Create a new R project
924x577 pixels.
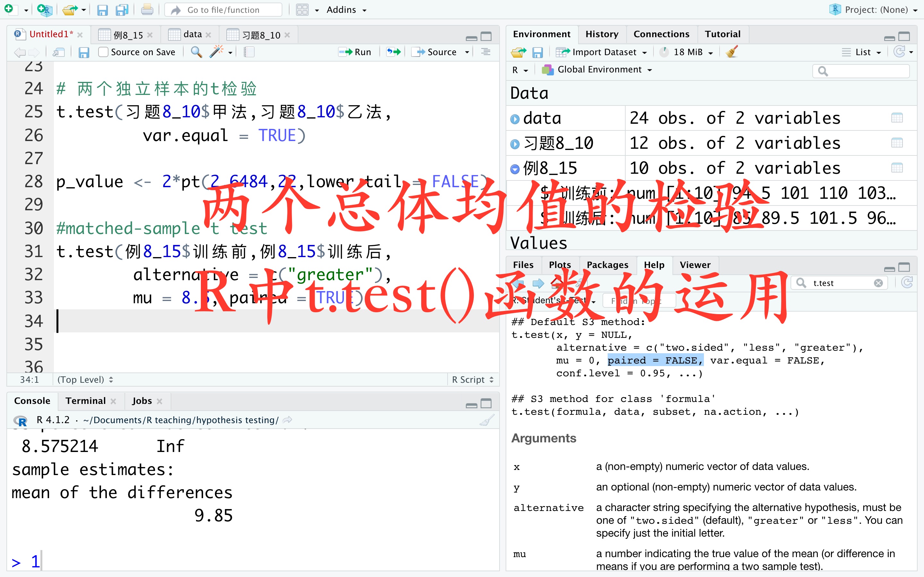coord(44,10)
